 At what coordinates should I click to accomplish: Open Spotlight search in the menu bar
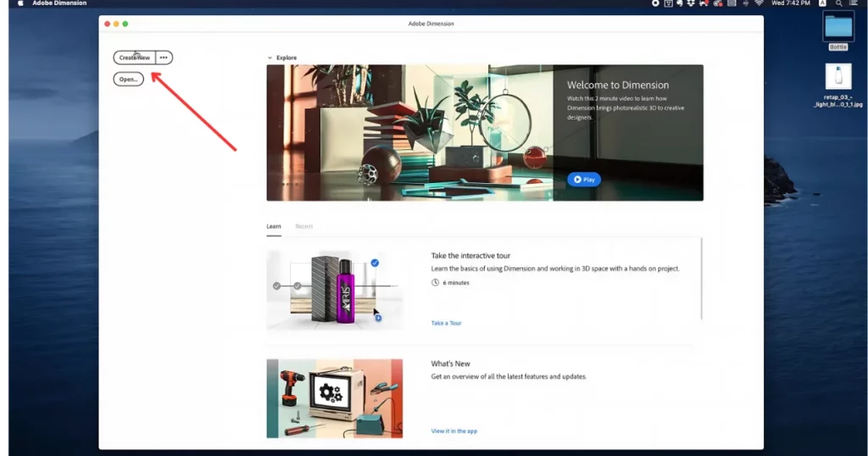pyautogui.click(x=838, y=3)
